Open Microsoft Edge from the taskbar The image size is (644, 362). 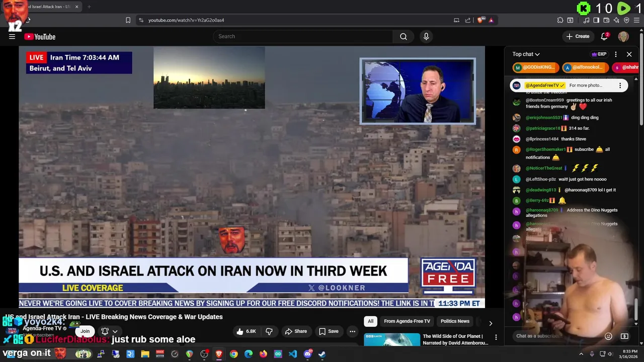tap(249, 354)
